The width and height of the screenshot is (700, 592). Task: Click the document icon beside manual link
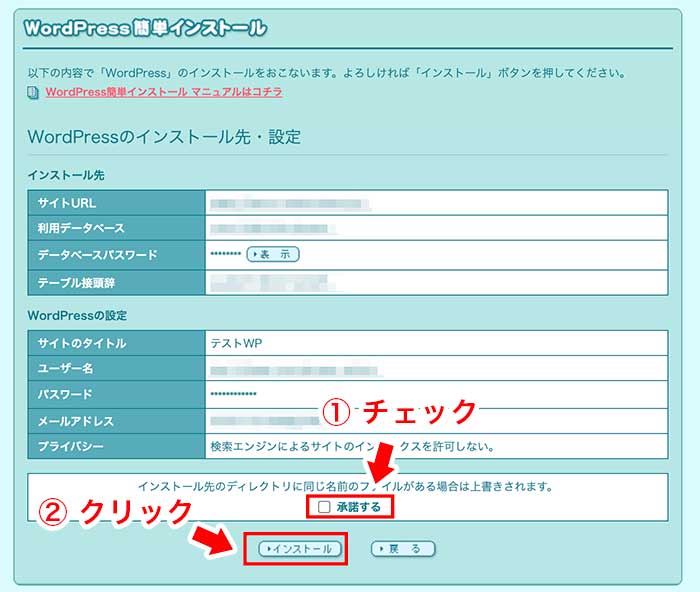(x=33, y=93)
